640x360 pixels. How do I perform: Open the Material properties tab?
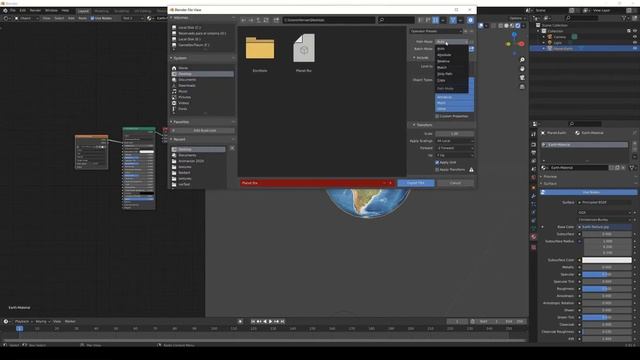coord(533,237)
